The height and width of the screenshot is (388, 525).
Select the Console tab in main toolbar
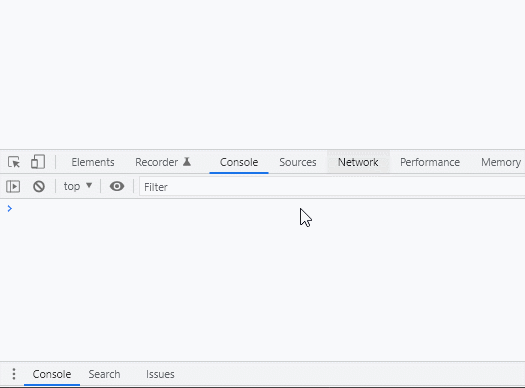click(239, 162)
